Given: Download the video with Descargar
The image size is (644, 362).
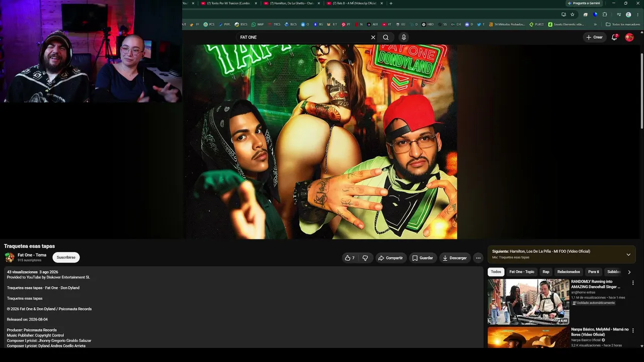Looking at the screenshot, I should 455,258.
